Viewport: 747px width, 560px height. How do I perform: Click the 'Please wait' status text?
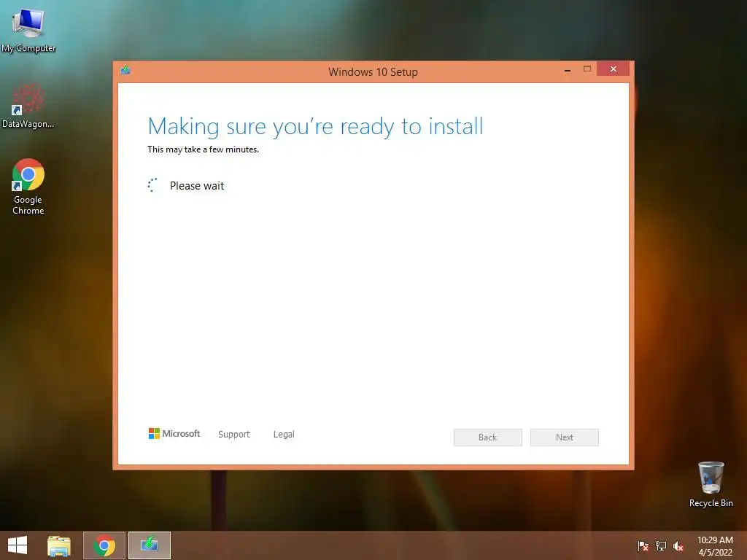(x=197, y=186)
